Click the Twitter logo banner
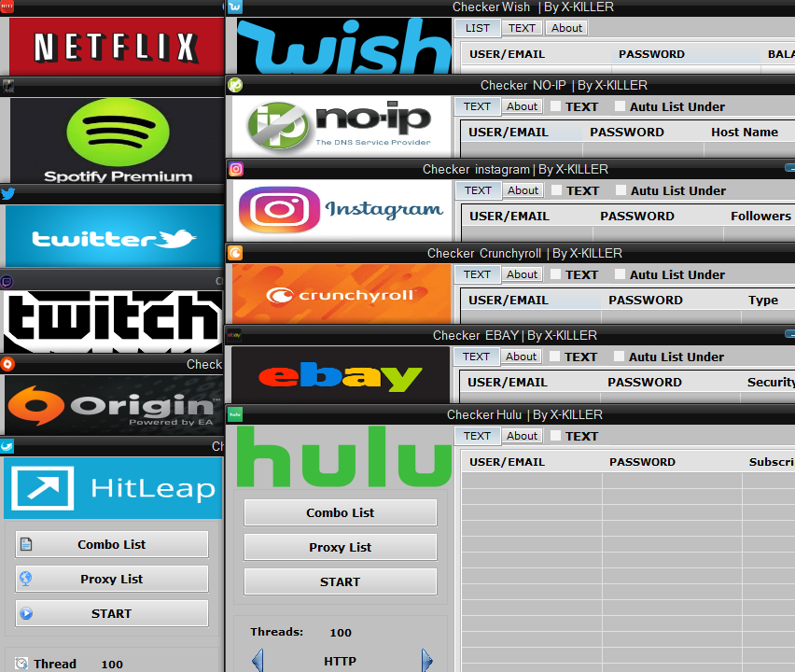Image resolution: width=795 pixels, height=672 pixels. tap(114, 236)
